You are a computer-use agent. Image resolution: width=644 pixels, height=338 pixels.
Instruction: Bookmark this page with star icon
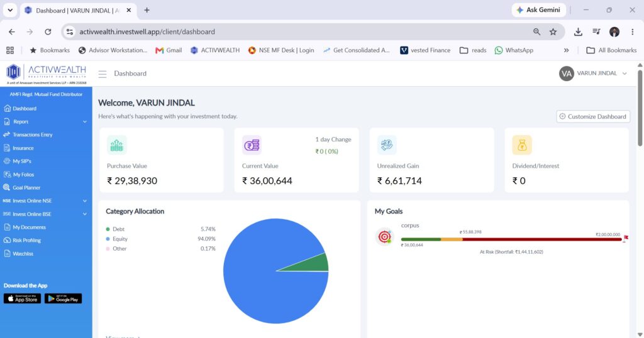(x=553, y=31)
